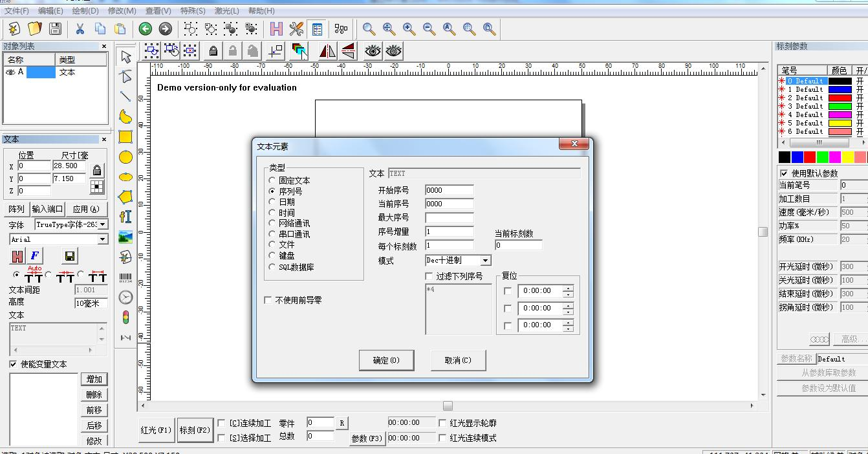Select the Text tool in left toolbar

tap(125, 217)
